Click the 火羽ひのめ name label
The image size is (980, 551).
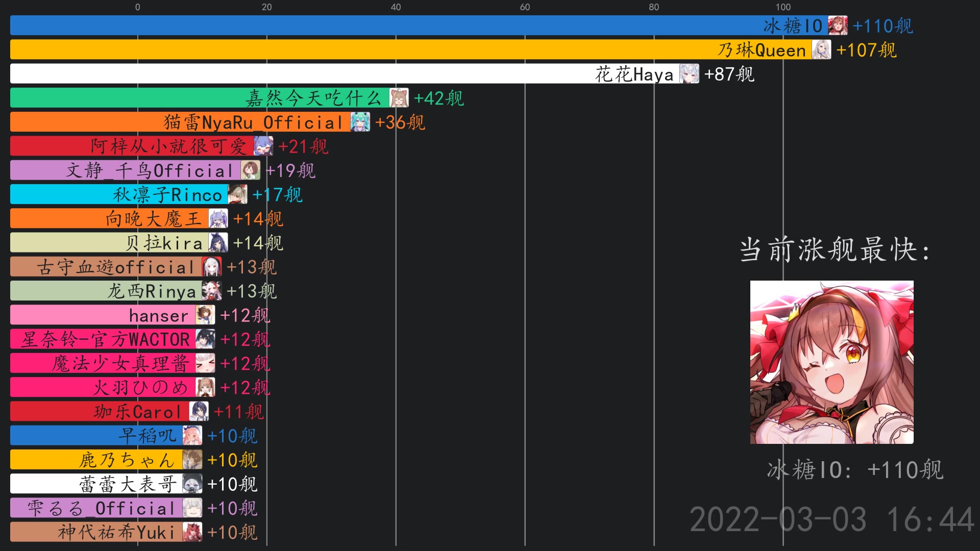pos(140,388)
